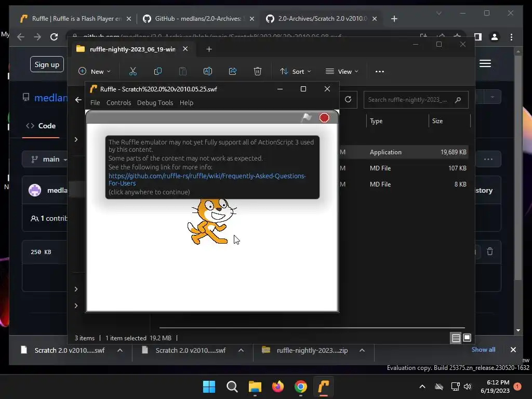532x399 pixels.
Task: Open Ruffle from the taskbar
Action: pos(324,387)
